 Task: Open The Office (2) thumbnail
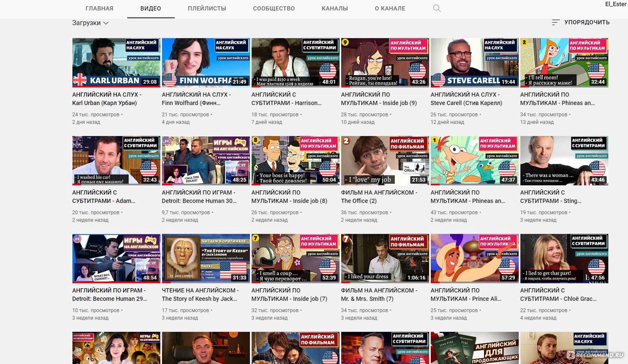click(385, 161)
